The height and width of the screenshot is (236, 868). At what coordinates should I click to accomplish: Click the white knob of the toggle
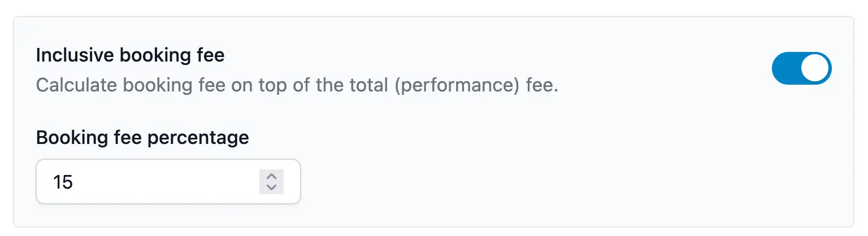pos(815,68)
